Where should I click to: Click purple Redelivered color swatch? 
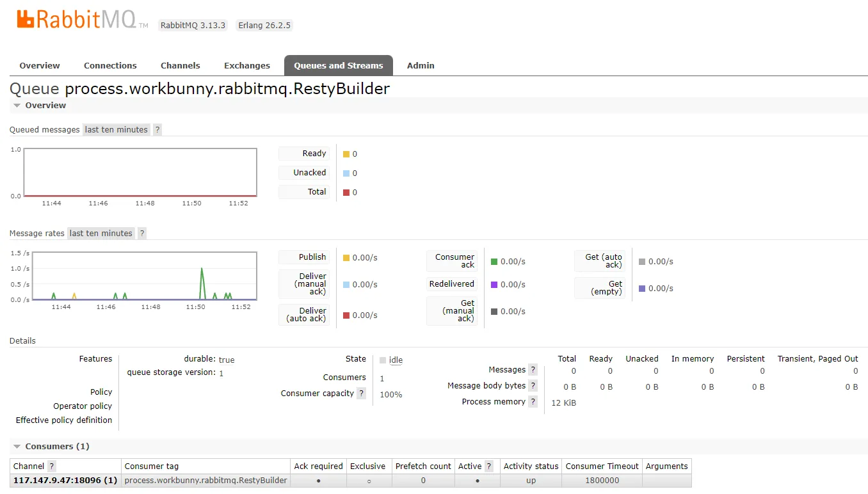pos(494,285)
